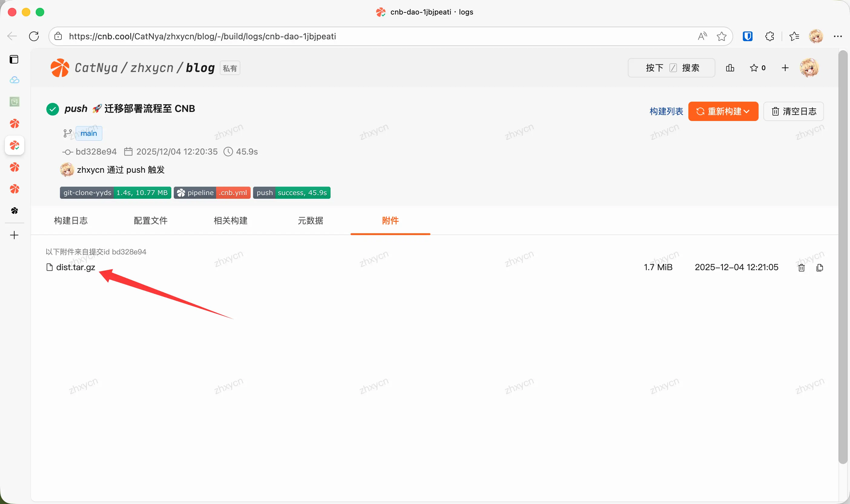Copy link of dist.tar.gz attachment
The width and height of the screenshot is (850, 504).
pos(819,268)
